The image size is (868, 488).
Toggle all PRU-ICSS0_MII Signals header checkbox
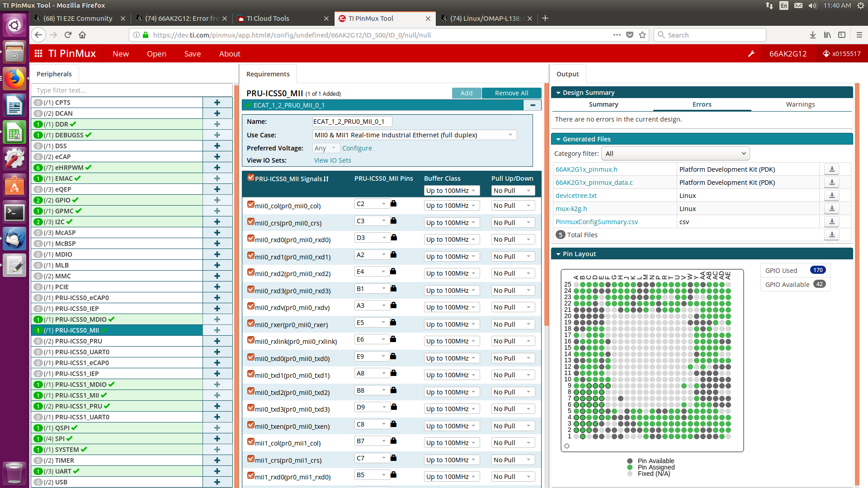[250, 178]
